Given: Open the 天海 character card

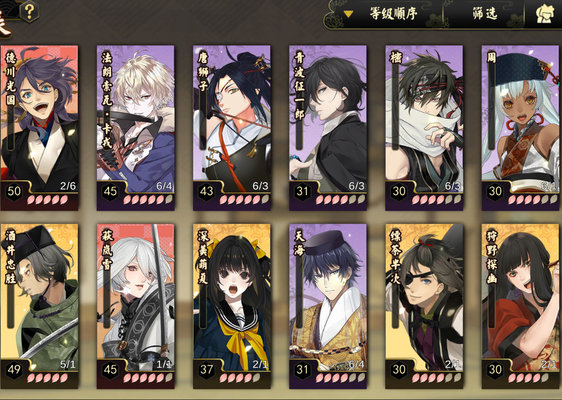Looking at the screenshot, I should click(x=328, y=306).
